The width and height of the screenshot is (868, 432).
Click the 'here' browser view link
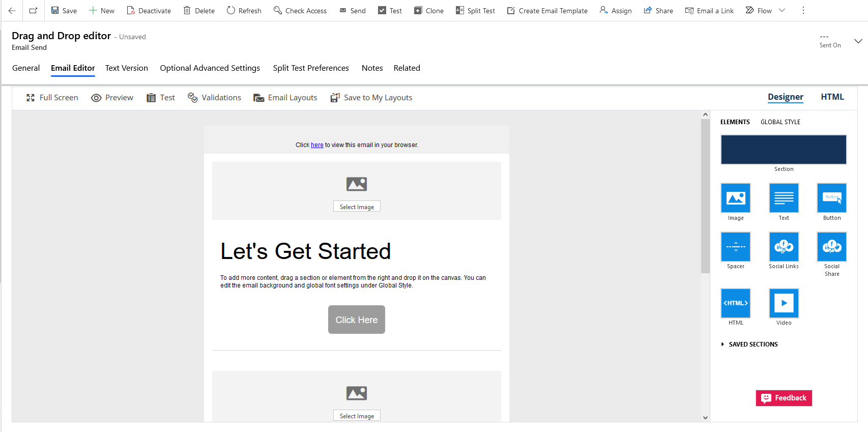(x=317, y=145)
